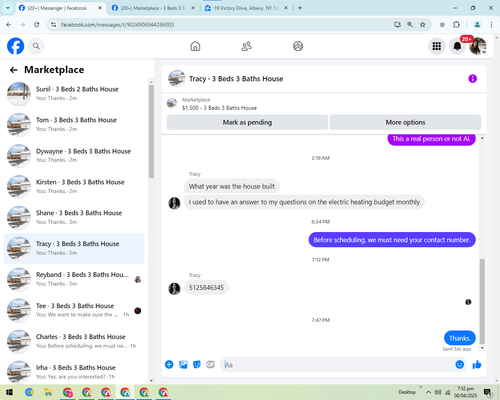Viewport: 500px width, 400px height.
Task: Open Dywayne conversation
Action: tap(74, 156)
